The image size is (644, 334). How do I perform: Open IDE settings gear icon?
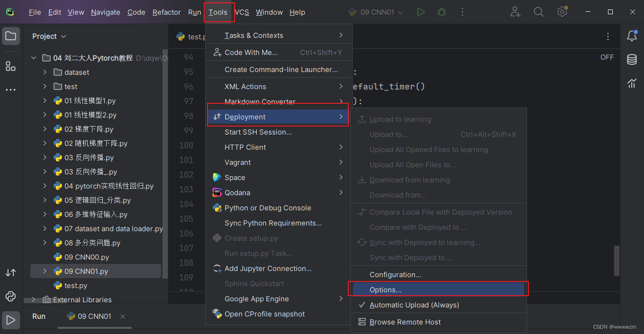pos(562,12)
